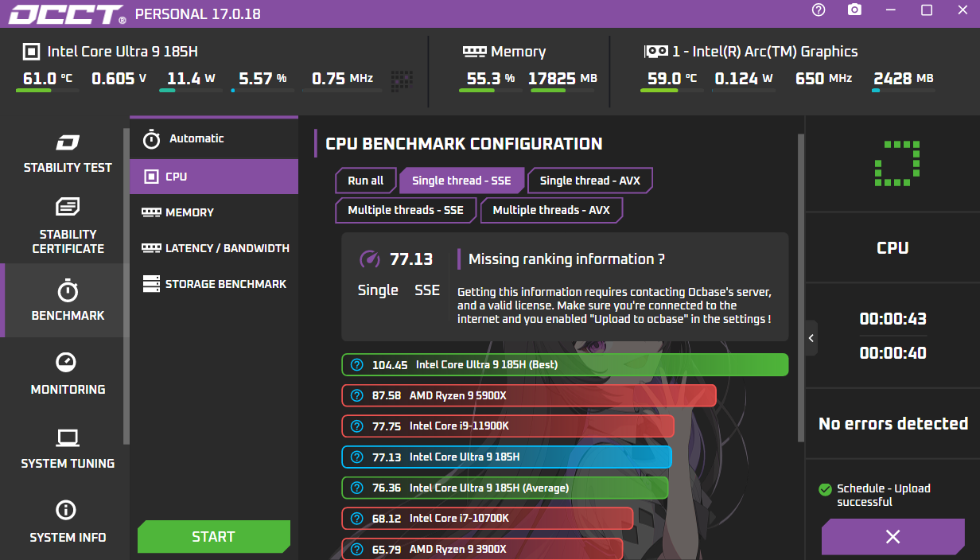Click the GPU memory 2428 MB reading
The height and width of the screenshot is (560, 980).
(903, 78)
